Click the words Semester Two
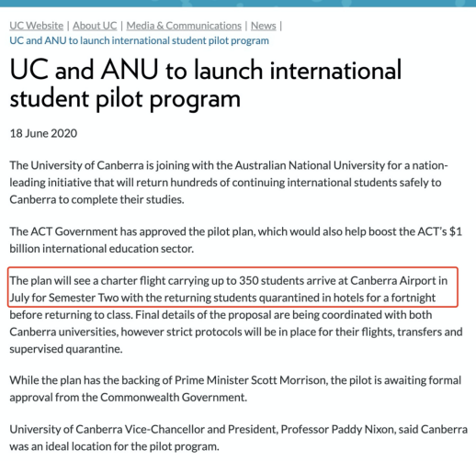 [84, 298]
